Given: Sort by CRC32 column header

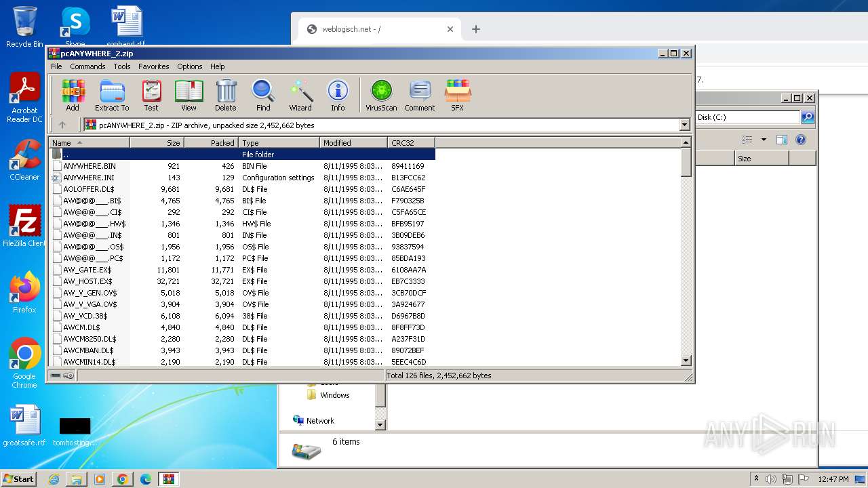Looking at the screenshot, I should [x=411, y=143].
